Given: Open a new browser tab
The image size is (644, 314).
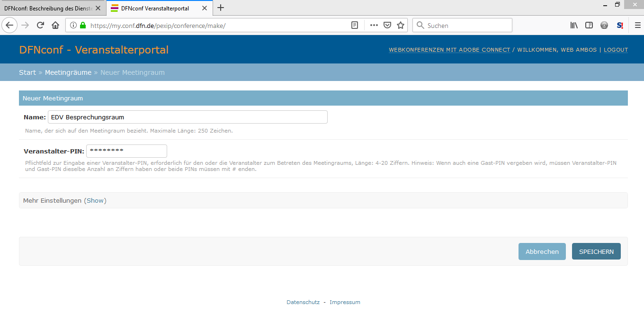Looking at the screenshot, I should tap(221, 8).
